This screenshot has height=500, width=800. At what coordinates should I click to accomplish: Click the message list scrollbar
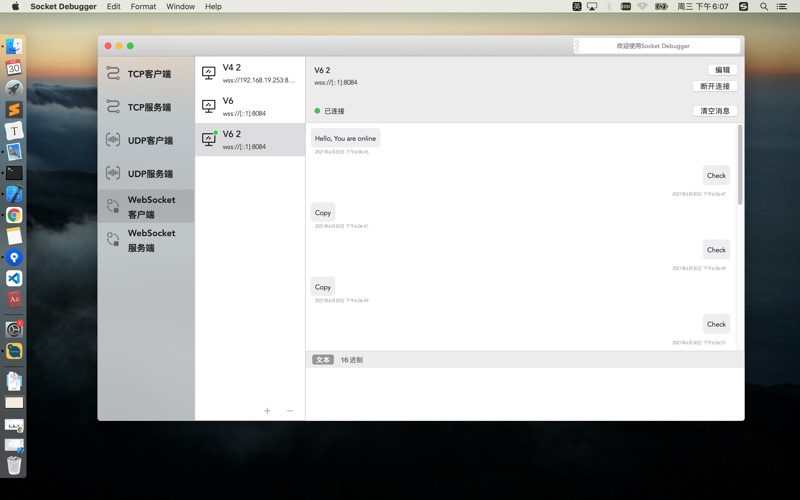pyautogui.click(x=740, y=164)
